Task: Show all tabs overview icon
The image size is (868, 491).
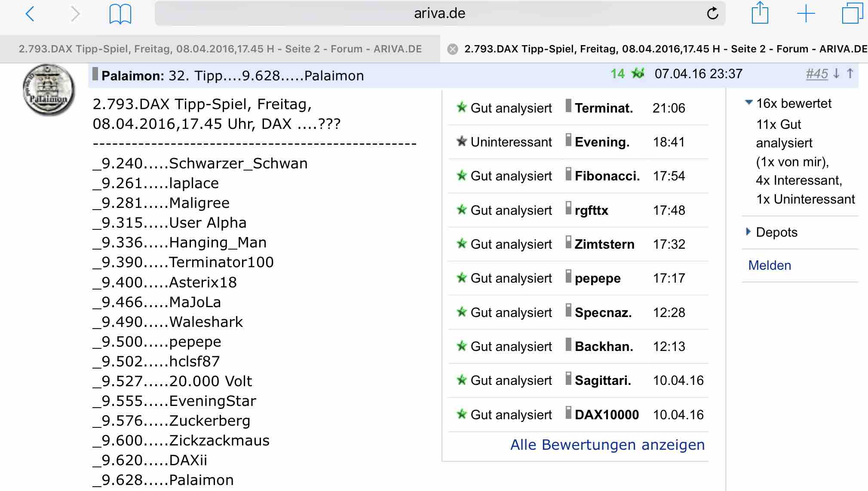Action: 852,14
